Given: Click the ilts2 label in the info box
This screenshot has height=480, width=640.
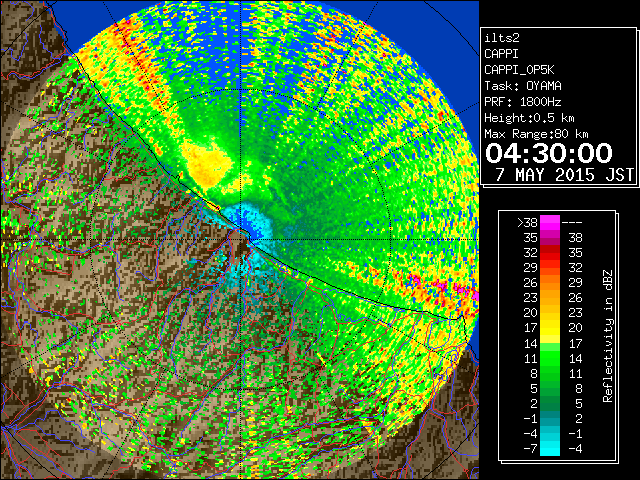Looking at the screenshot, I should tap(502, 38).
